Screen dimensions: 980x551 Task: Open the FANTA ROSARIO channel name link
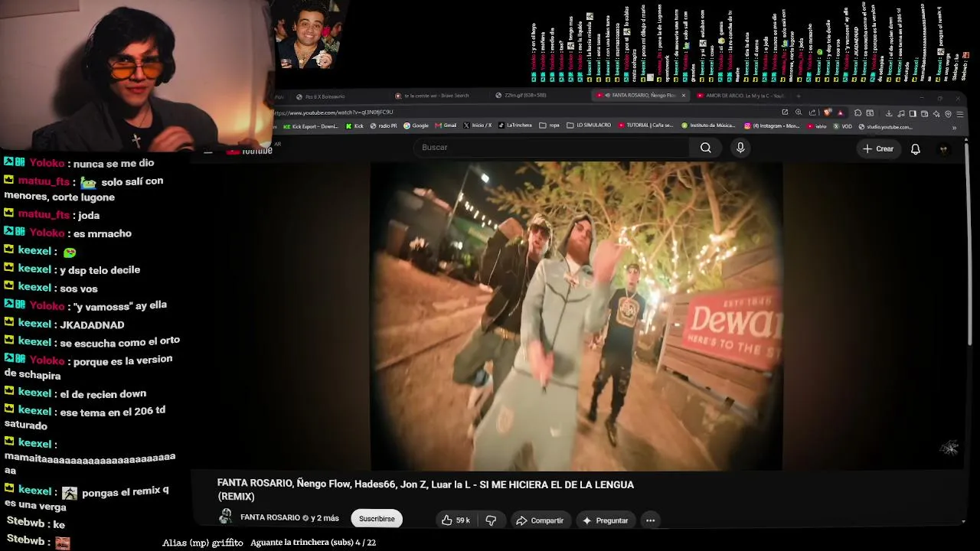270,518
